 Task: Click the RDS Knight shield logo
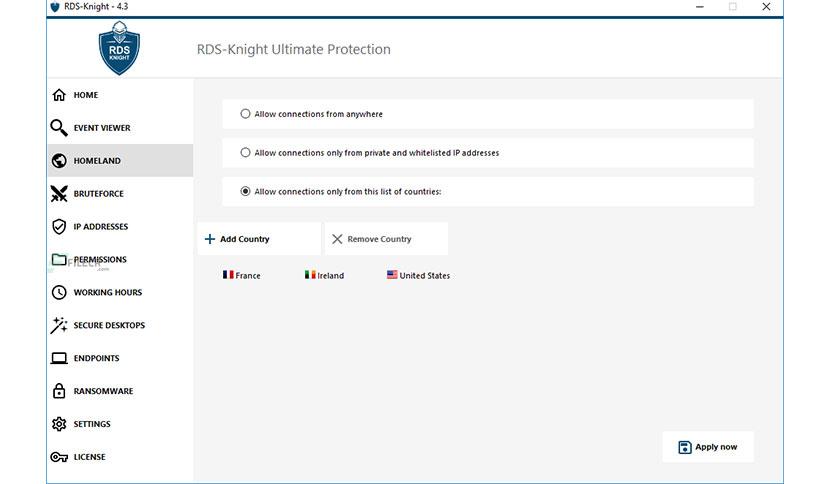119,49
